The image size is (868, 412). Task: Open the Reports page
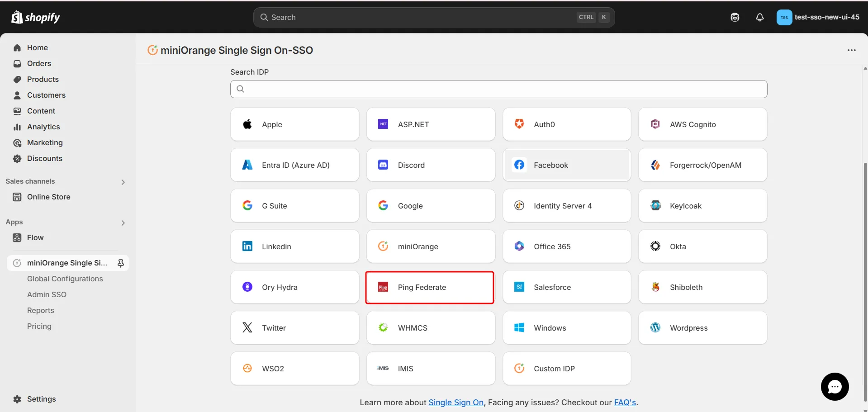41,310
